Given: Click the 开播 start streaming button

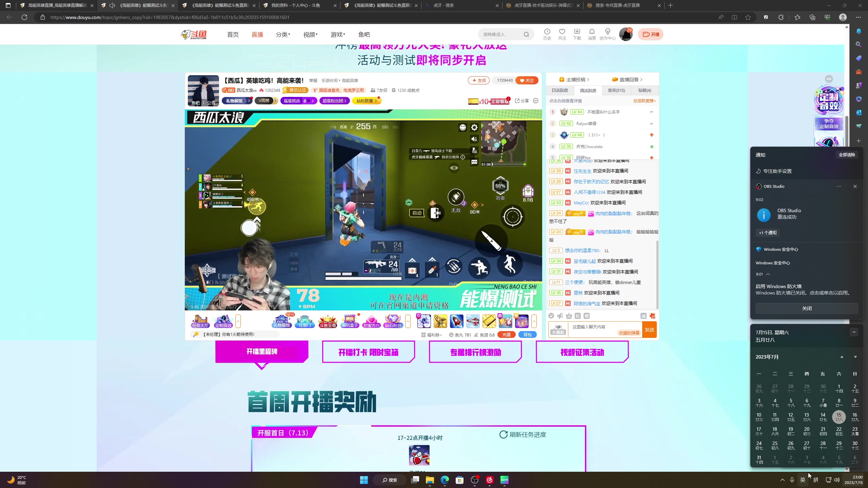Looking at the screenshot, I should click(x=650, y=34).
